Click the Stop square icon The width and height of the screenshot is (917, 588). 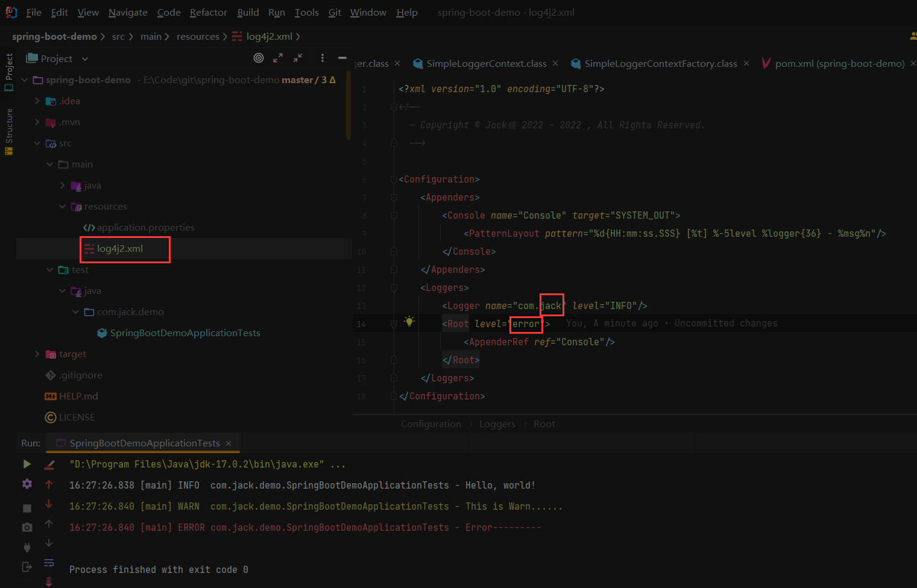(x=27, y=508)
